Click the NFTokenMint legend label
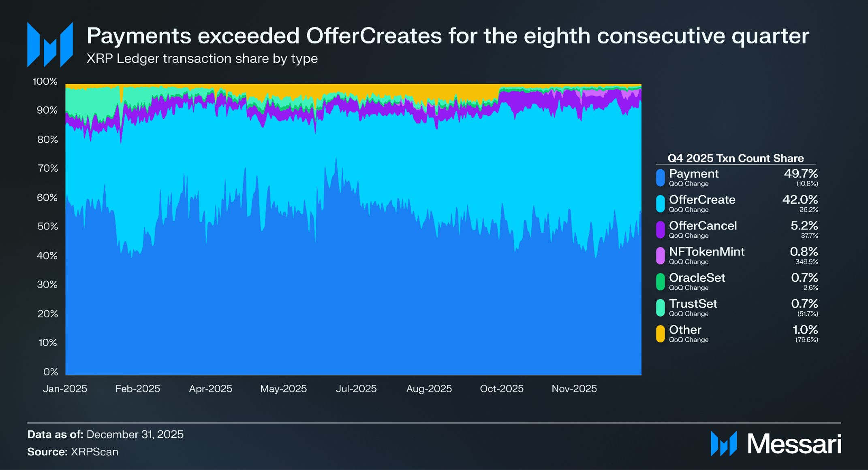Screen dimensions: 868x470 click(706, 252)
